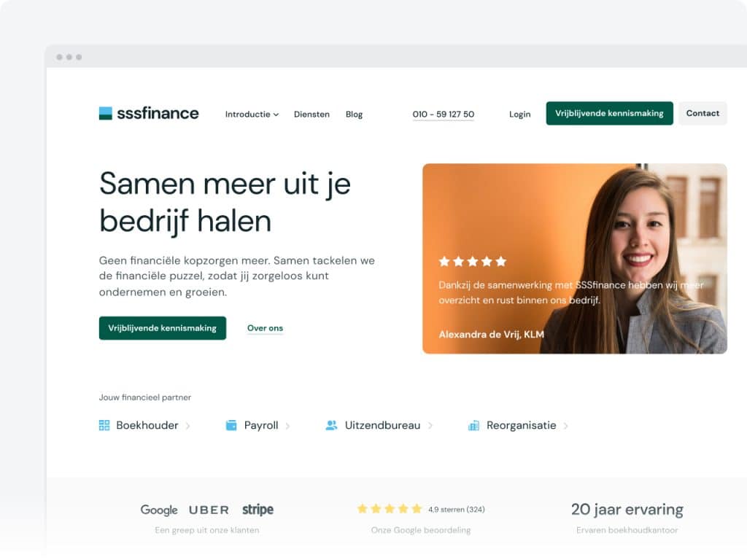Viewport: 747px width, 560px height.
Task: Click the header Vrijblijvende kennismaking button
Action: (x=609, y=113)
